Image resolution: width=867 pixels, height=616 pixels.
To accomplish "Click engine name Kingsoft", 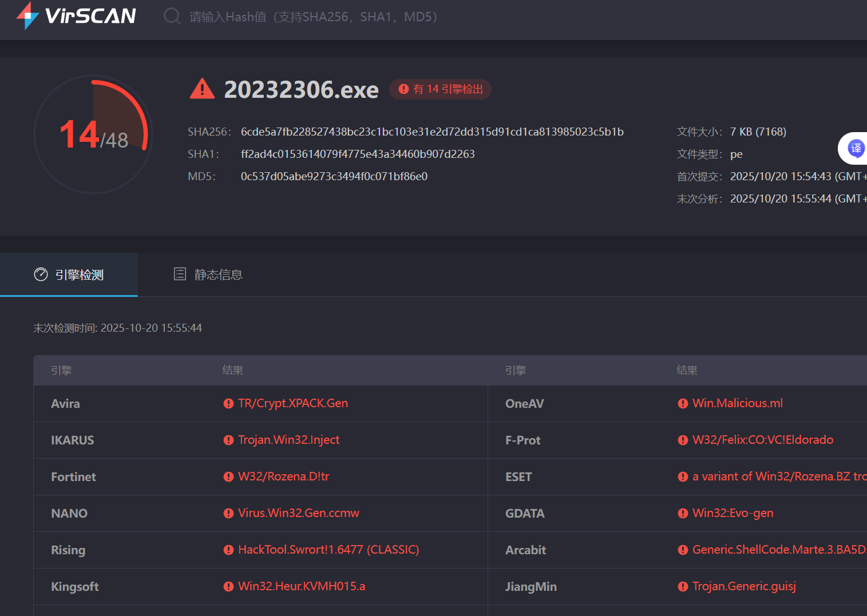I will click(75, 587).
